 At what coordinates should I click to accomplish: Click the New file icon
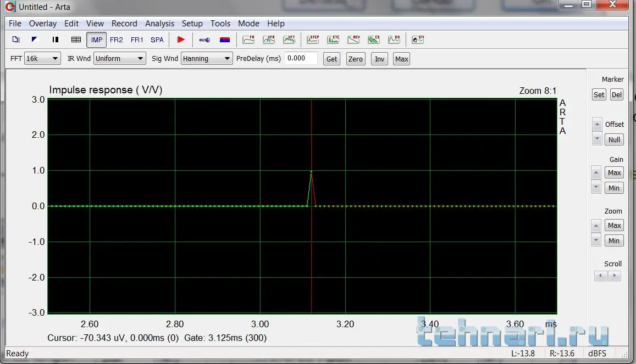16,40
